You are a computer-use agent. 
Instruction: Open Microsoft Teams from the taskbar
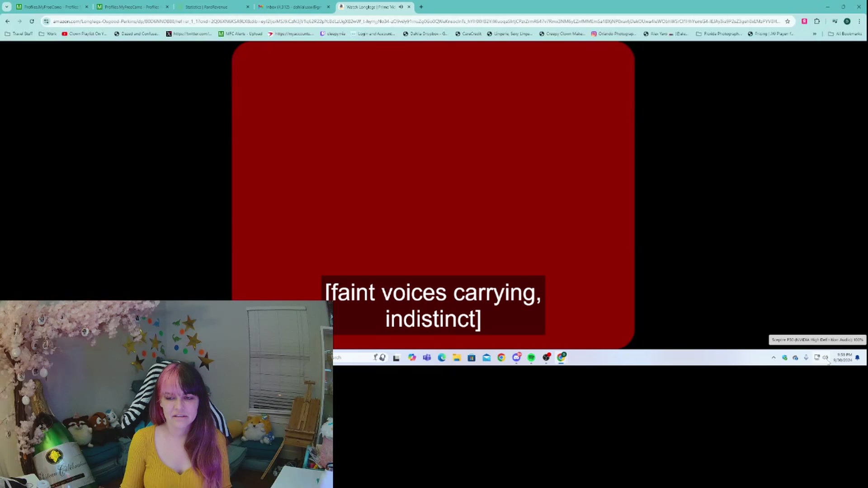click(x=427, y=357)
